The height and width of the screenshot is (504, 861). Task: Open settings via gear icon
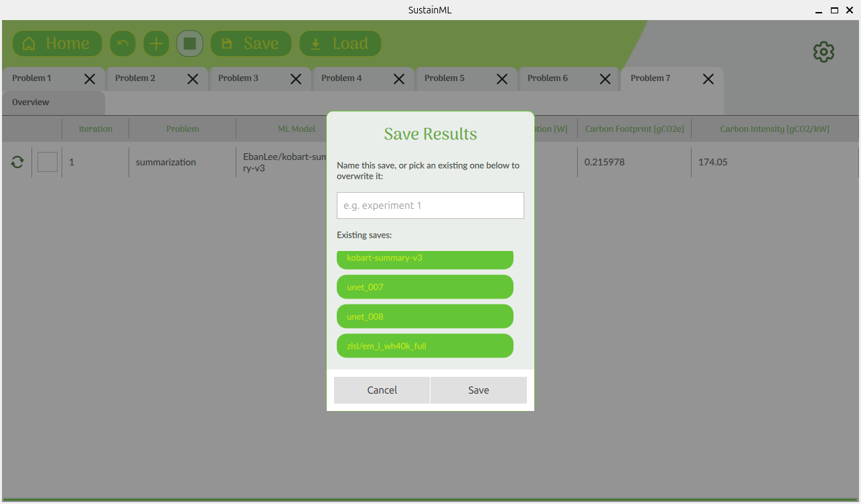(x=824, y=52)
